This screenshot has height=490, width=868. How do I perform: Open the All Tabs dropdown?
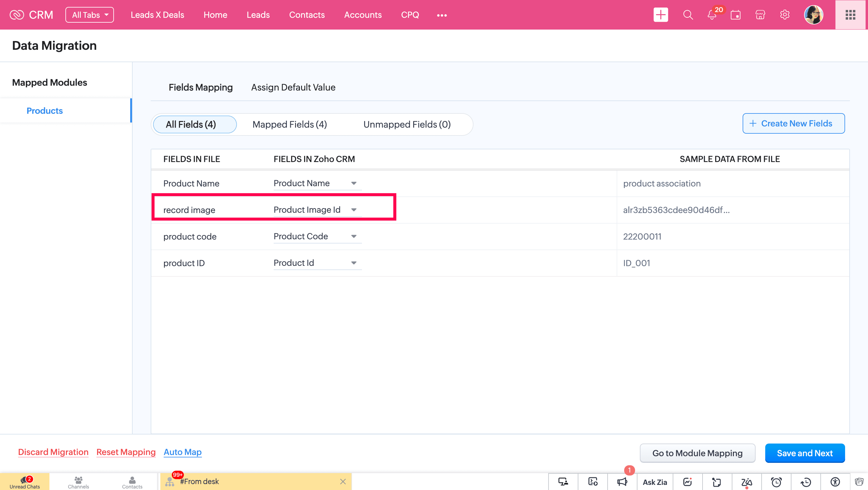pos(90,15)
